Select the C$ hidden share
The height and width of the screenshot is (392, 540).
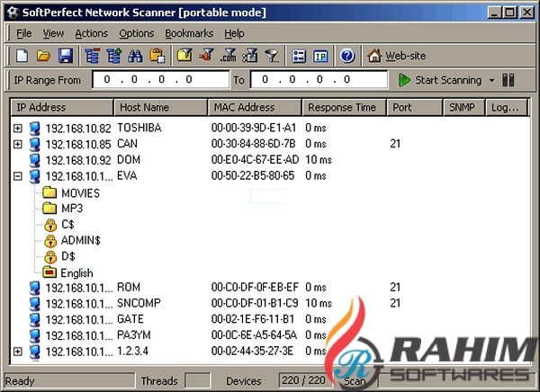click(67, 225)
